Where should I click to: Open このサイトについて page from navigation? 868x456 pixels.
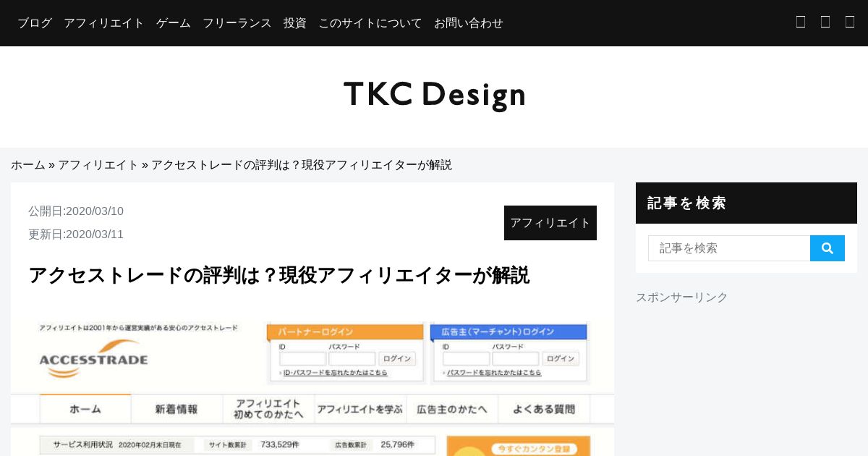click(370, 23)
